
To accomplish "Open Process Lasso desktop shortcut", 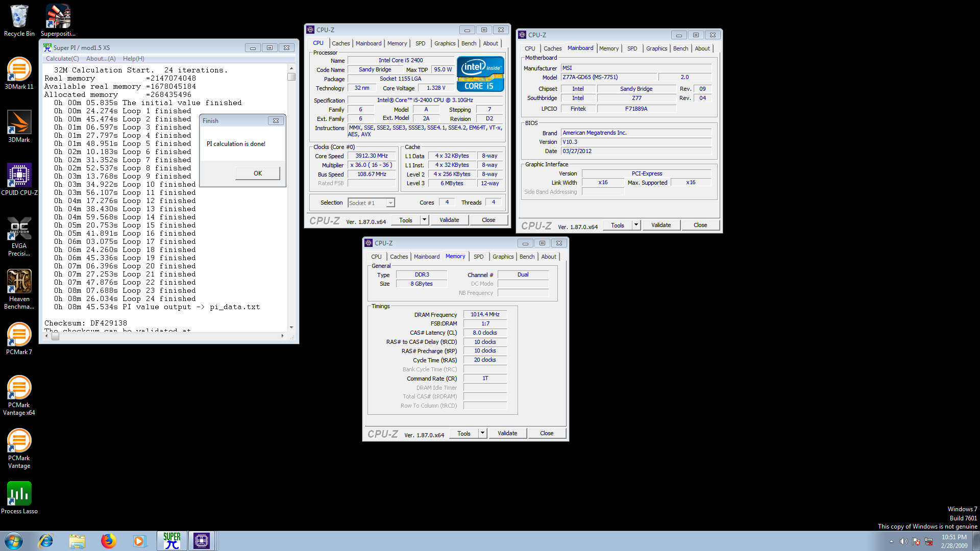I will pos(19,498).
